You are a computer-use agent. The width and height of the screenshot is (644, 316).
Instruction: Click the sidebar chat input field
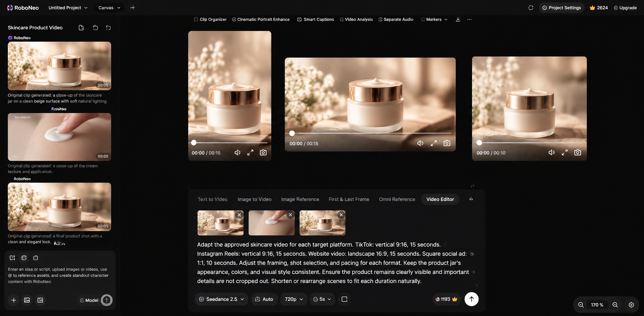click(x=59, y=275)
